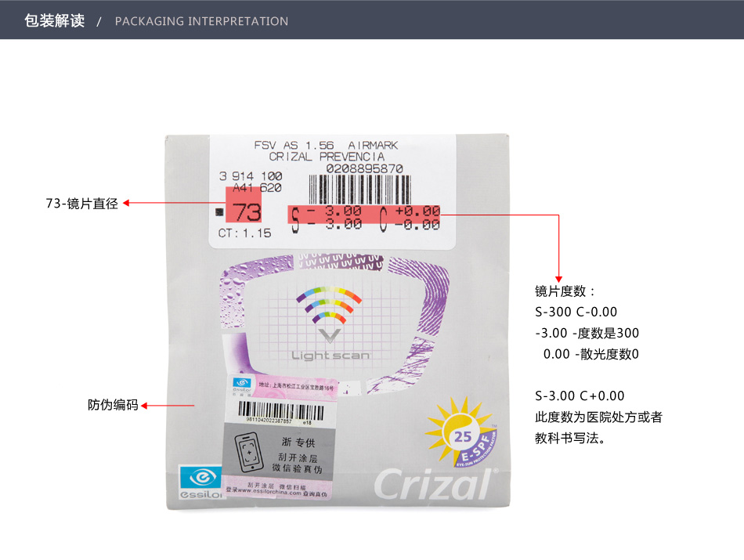Click the CRIZAL PREVENCIA label text

coord(327,157)
